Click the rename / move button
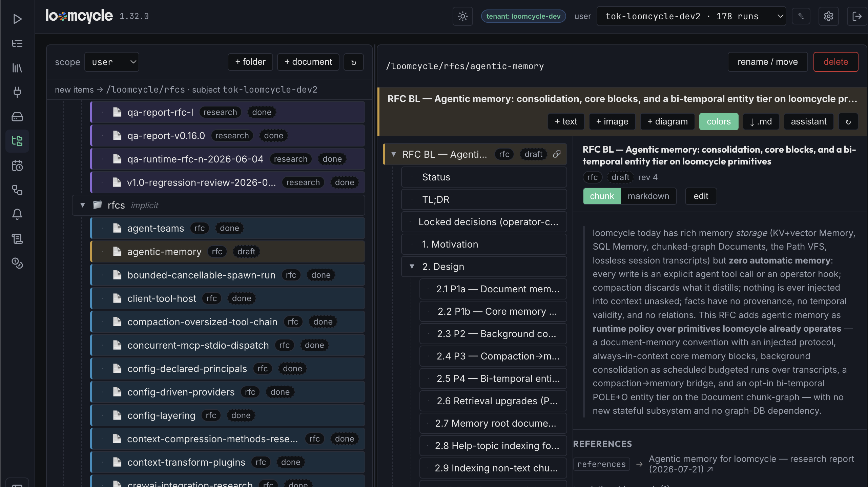The image size is (868, 487). 768,62
